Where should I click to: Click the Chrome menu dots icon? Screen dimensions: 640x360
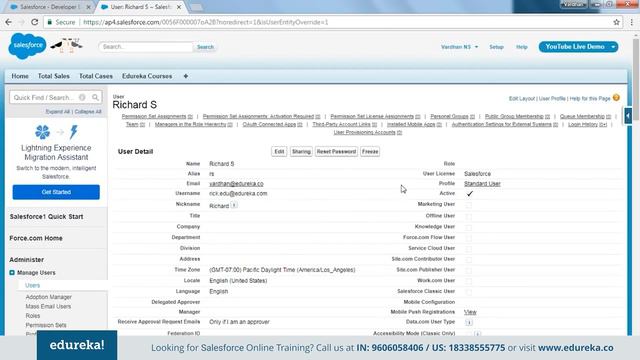[632, 22]
